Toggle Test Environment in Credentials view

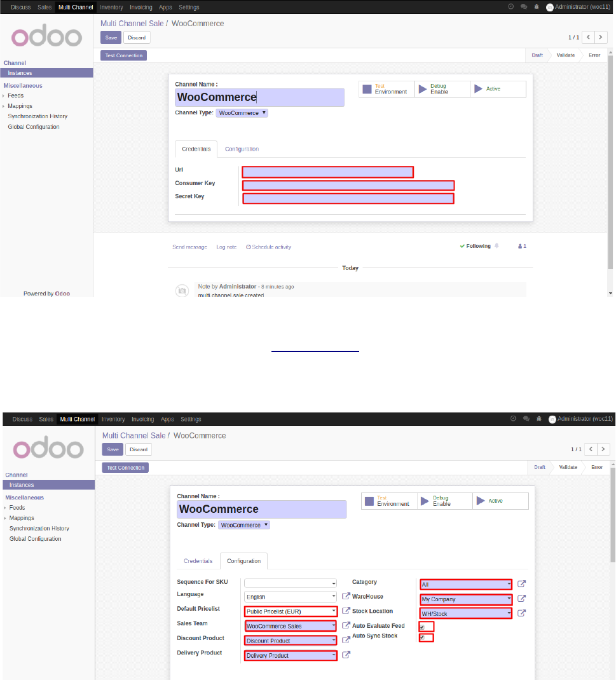click(387, 89)
